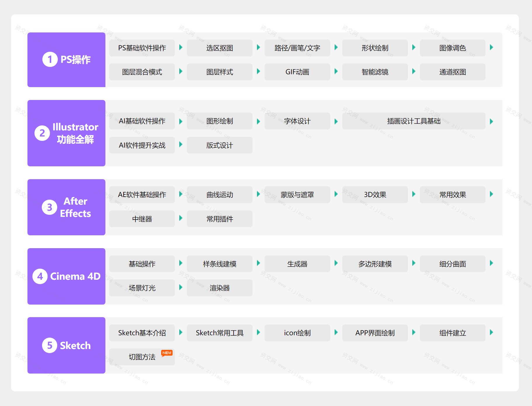Open the 样条线建模 topic
Image resolution: width=532 pixels, height=406 pixels.
tap(220, 264)
